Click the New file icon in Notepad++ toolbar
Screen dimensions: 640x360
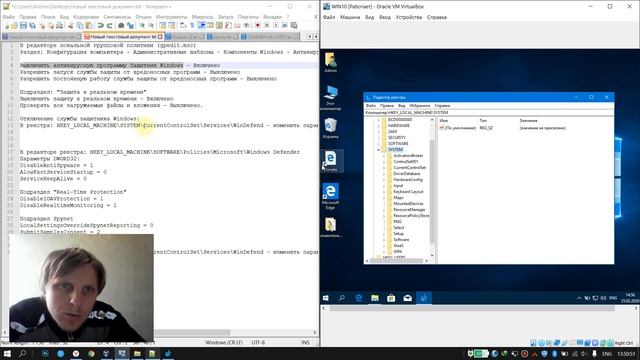7,25
